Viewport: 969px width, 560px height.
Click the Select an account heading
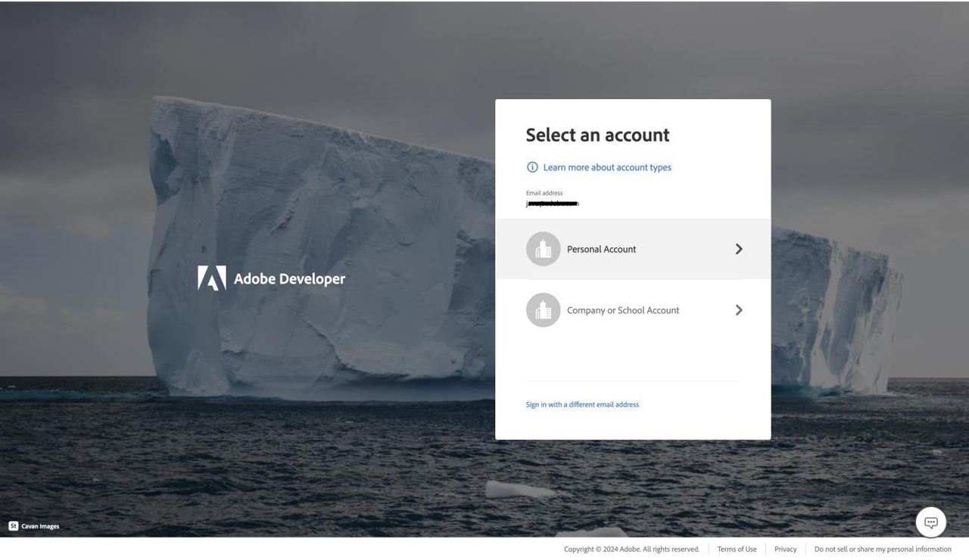click(597, 135)
